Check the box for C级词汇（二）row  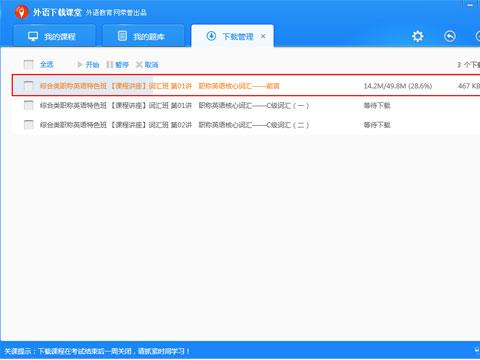click(x=29, y=125)
